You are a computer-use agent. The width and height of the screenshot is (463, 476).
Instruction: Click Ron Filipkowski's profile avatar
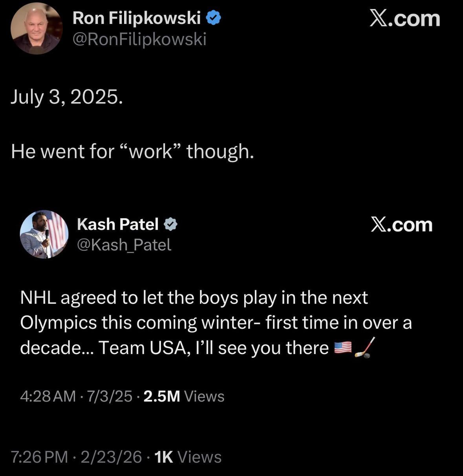point(36,28)
